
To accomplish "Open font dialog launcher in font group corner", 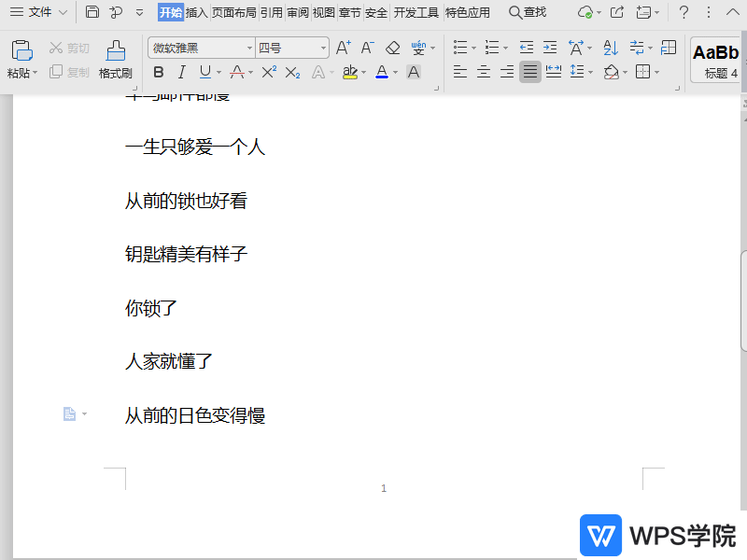I will pyautogui.click(x=436, y=88).
